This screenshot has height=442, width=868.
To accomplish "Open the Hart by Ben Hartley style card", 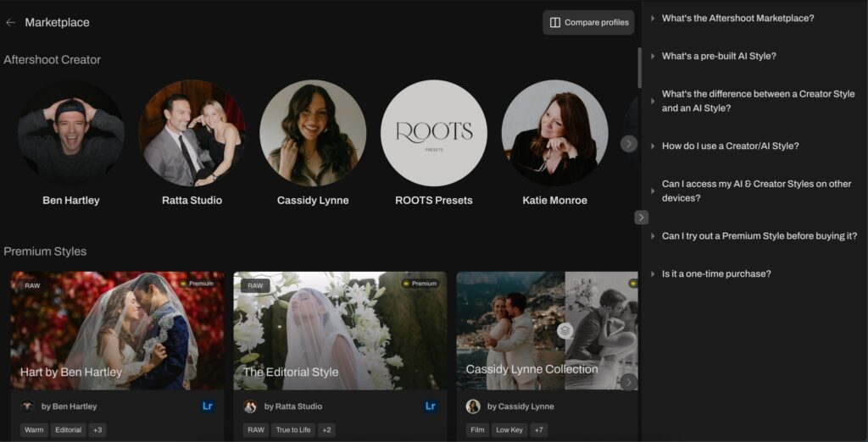I will coord(117,331).
